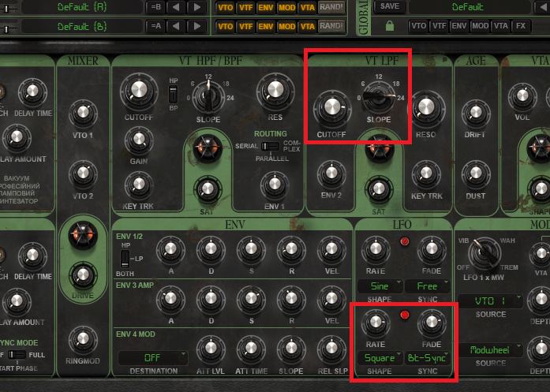This screenshot has width=550, height=392.
Task: Toggle the HP/BP switch in the VT HPF section
Action: click(x=172, y=94)
